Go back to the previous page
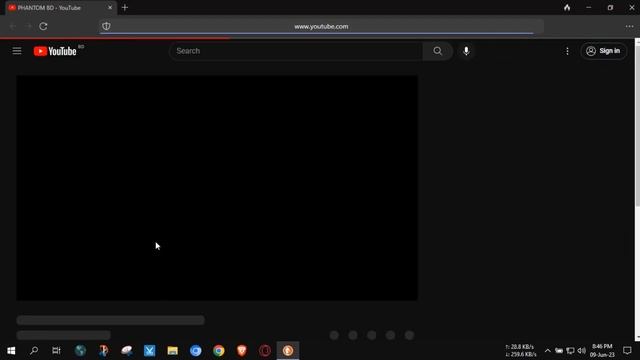The width and height of the screenshot is (640, 360). [x=13, y=27]
